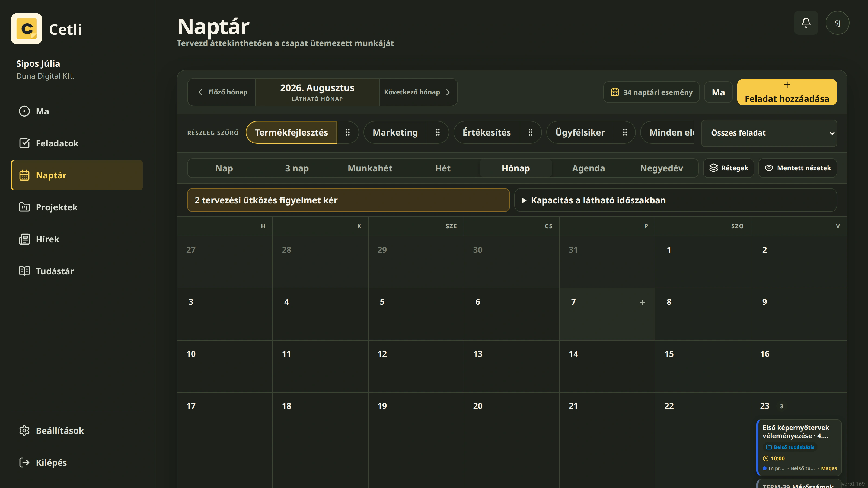The image size is (868, 488).
Task: Open Rétegek layers panel
Action: (x=729, y=168)
